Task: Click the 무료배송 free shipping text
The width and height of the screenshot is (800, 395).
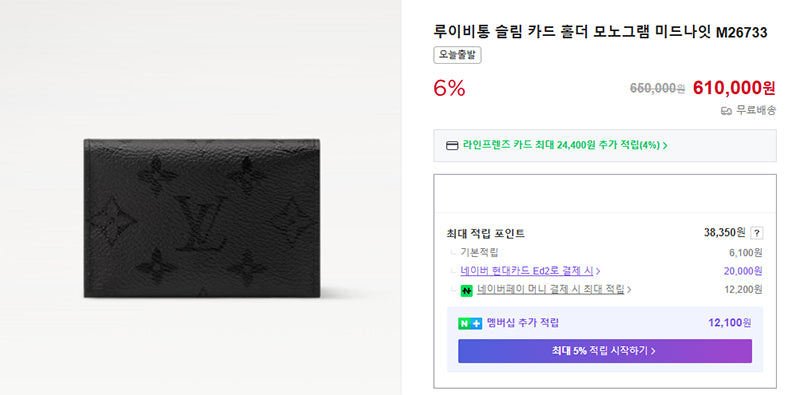Action: click(756, 110)
